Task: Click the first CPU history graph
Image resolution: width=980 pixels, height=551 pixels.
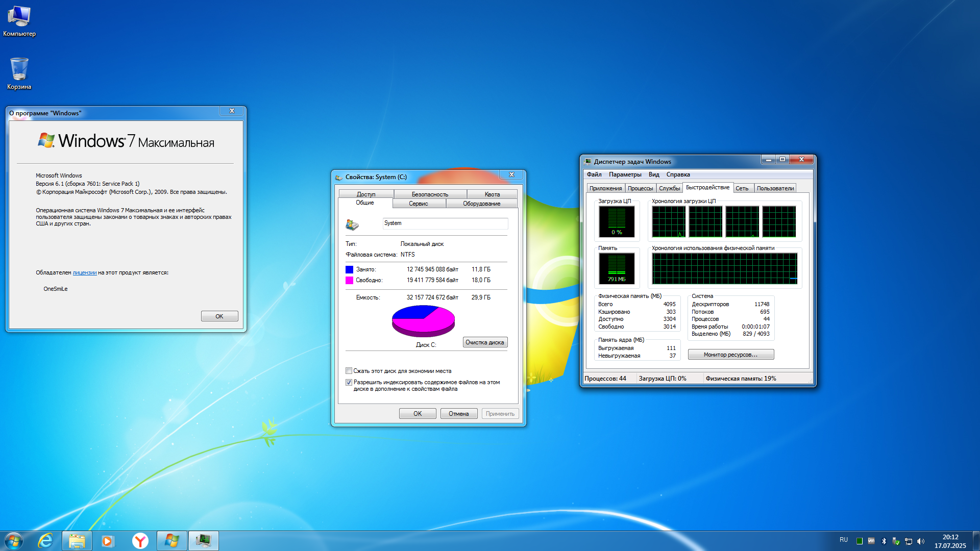Action: point(669,221)
